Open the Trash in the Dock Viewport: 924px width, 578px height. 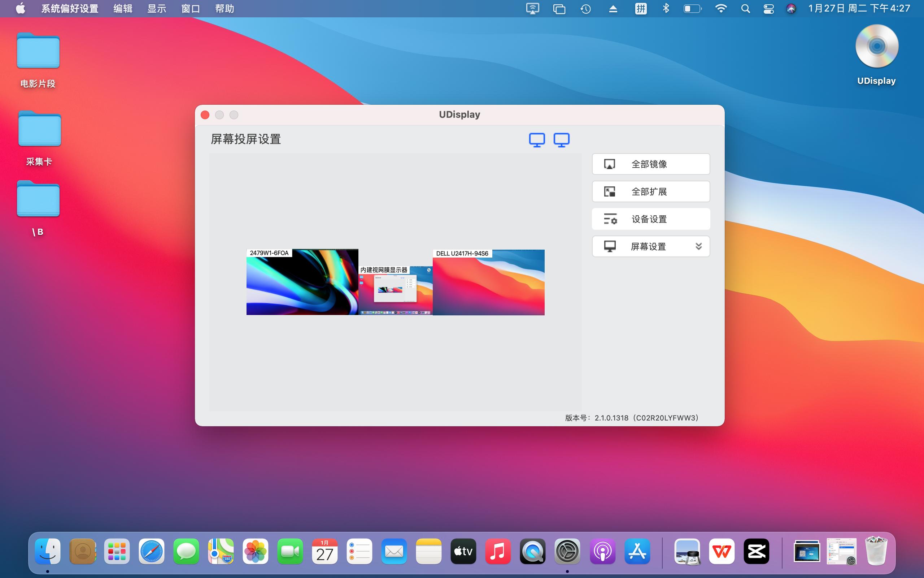click(x=876, y=551)
